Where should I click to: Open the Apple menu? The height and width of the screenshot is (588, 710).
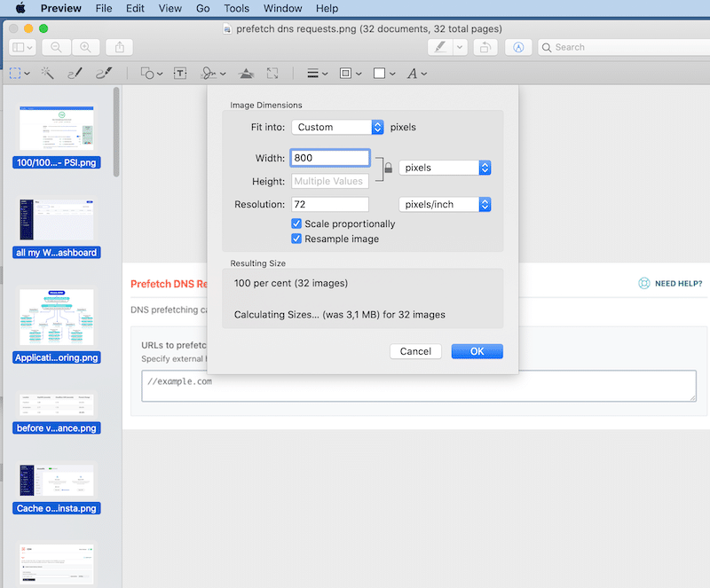20,8
